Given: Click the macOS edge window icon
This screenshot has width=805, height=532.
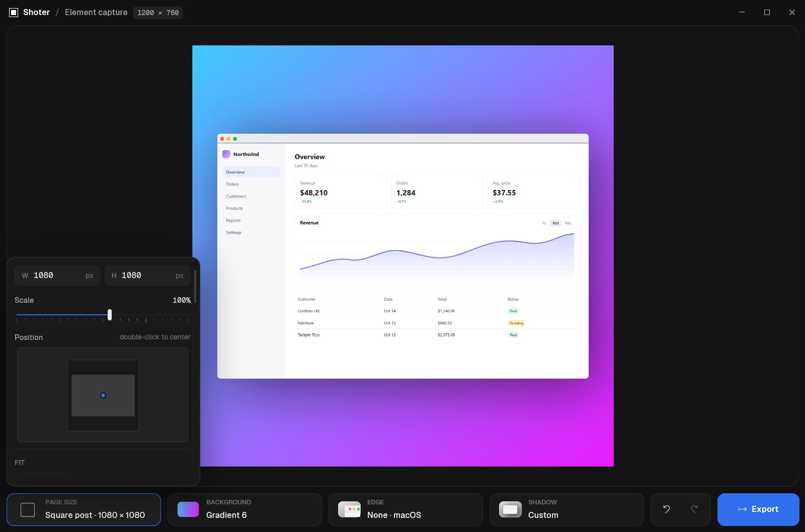Looking at the screenshot, I should pyautogui.click(x=349, y=509).
